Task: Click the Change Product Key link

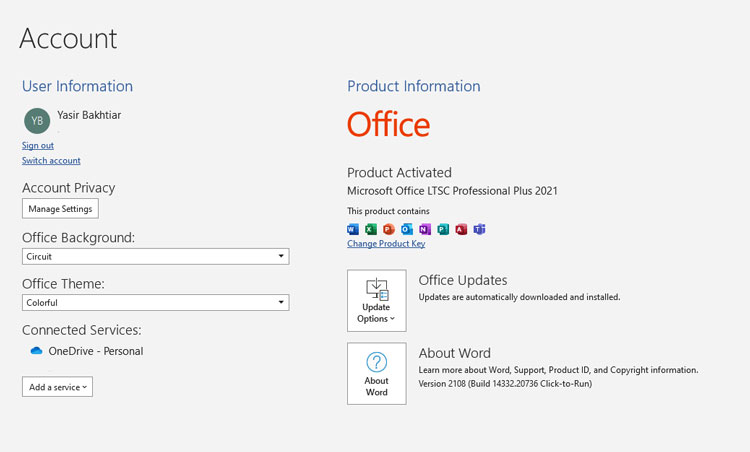Action: tap(386, 243)
